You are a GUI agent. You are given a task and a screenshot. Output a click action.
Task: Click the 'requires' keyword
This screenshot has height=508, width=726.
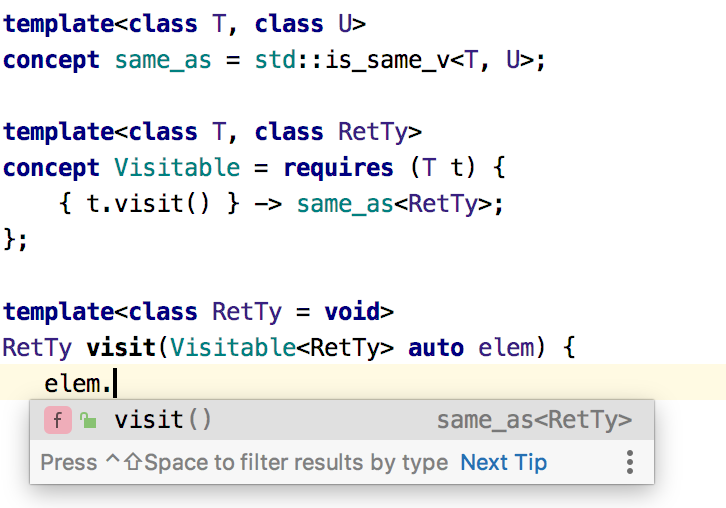click(x=338, y=168)
